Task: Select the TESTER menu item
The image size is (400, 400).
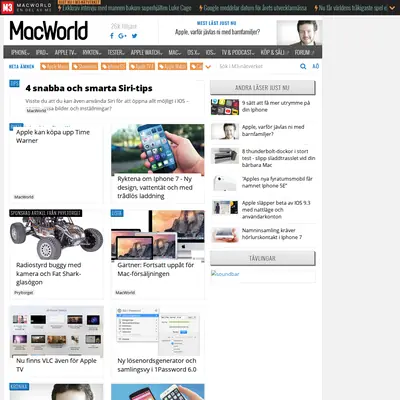Action: tap(116, 52)
